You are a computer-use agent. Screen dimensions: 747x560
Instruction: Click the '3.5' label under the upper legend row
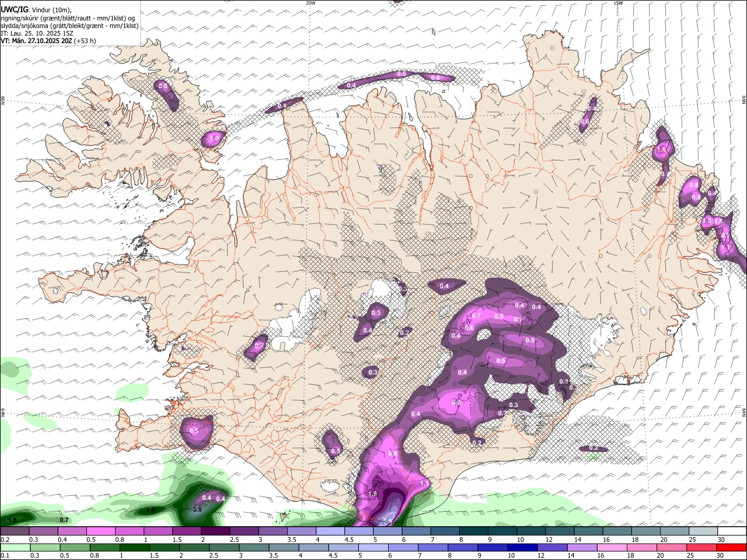tap(292, 540)
